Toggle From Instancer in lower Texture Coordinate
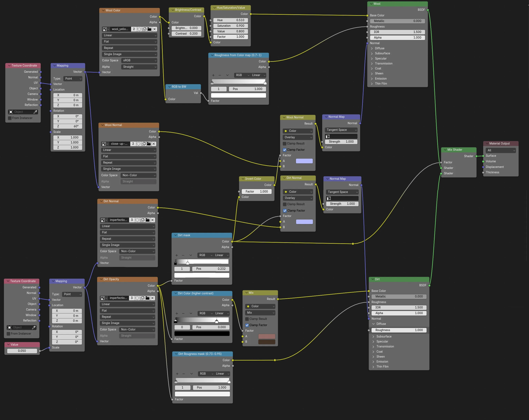Image resolution: width=529 pixels, height=420 pixels. [x=8, y=334]
